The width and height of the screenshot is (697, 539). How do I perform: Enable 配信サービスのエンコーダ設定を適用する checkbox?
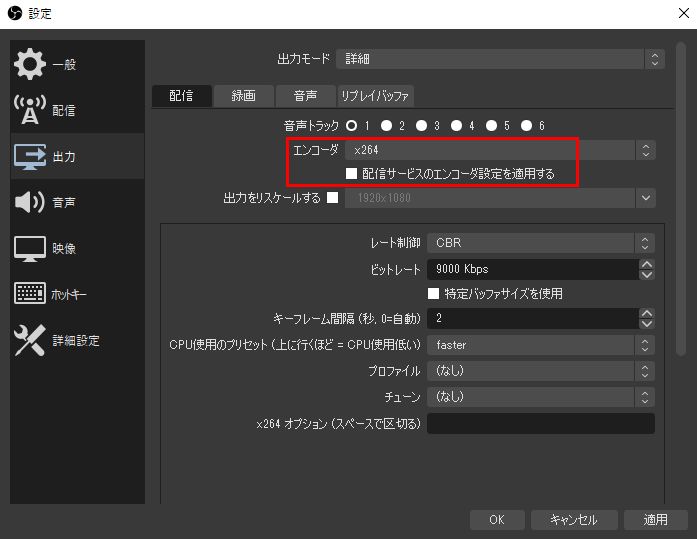[351, 173]
